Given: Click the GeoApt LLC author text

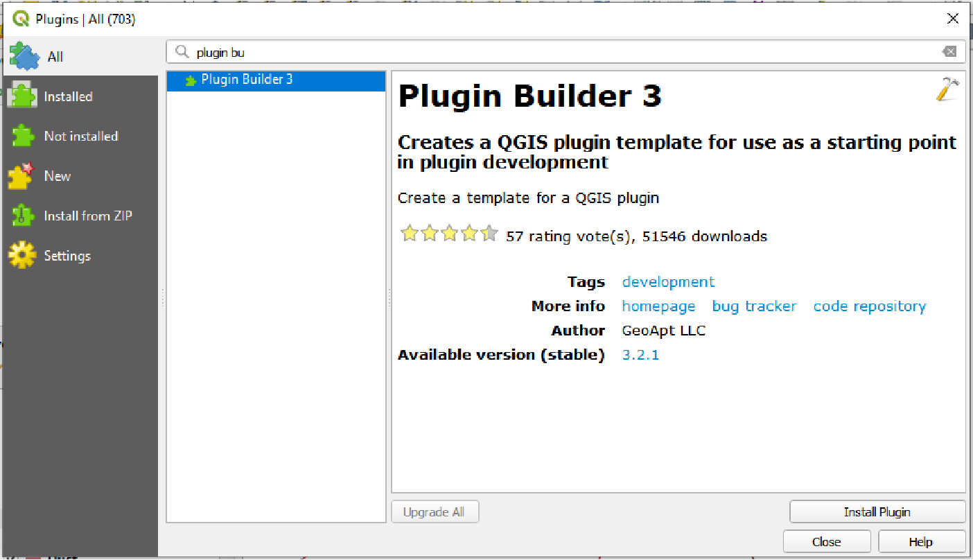Looking at the screenshot, I should pos(664,331).
